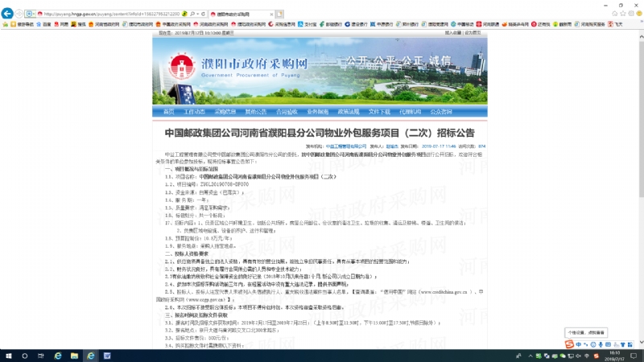Click the address bar URL field
644x362 pixels.
click(112, 14)
